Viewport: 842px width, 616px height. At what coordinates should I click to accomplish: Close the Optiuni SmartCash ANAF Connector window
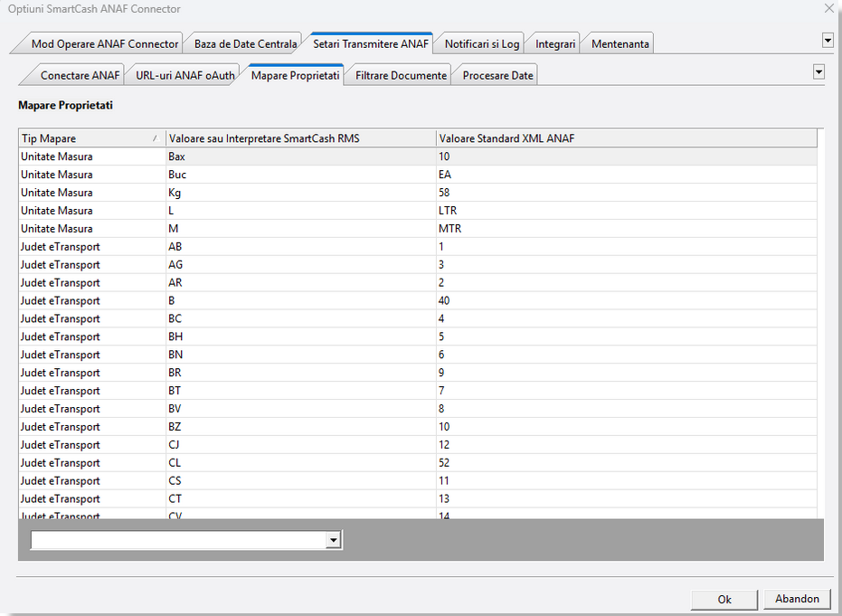point(828,8)
